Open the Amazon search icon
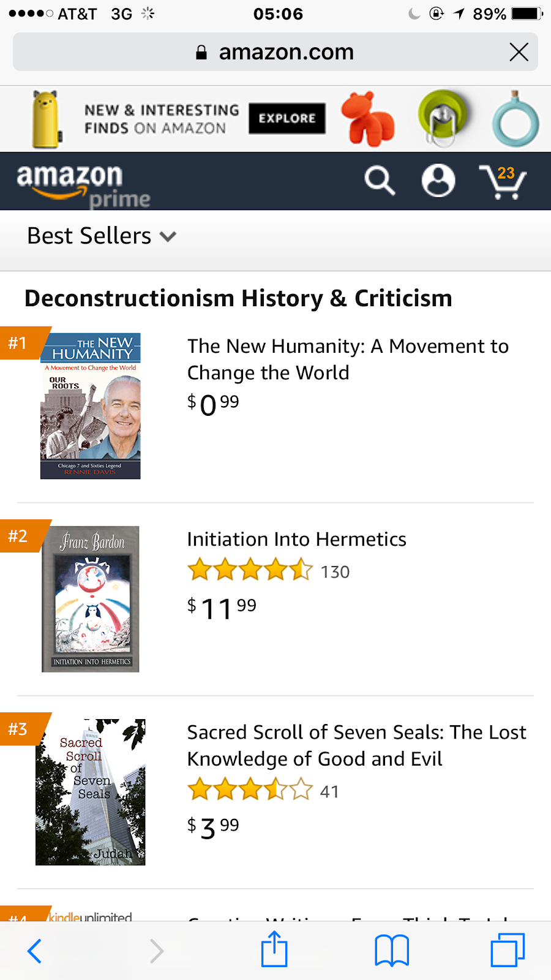 point(380,181)
